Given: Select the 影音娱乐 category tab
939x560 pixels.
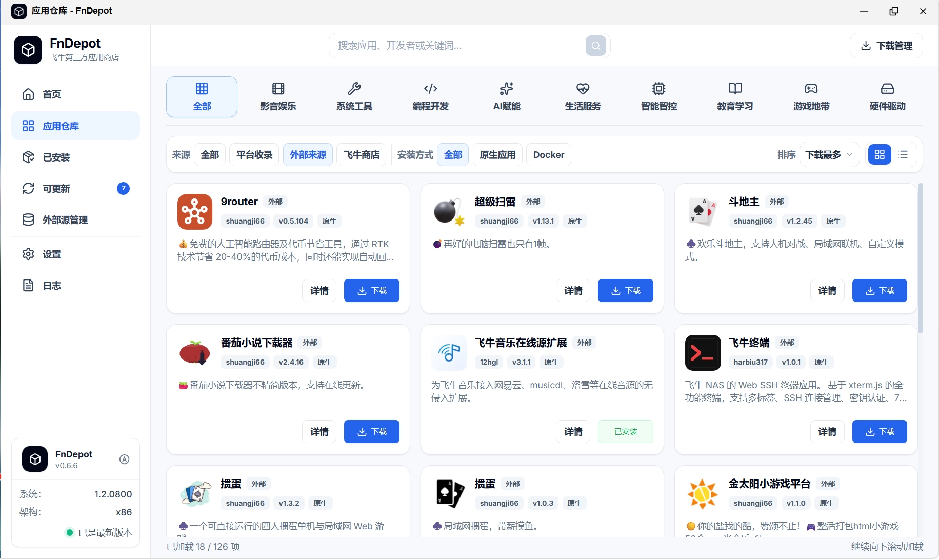Looking at the screenshot, I should [278, 97].
